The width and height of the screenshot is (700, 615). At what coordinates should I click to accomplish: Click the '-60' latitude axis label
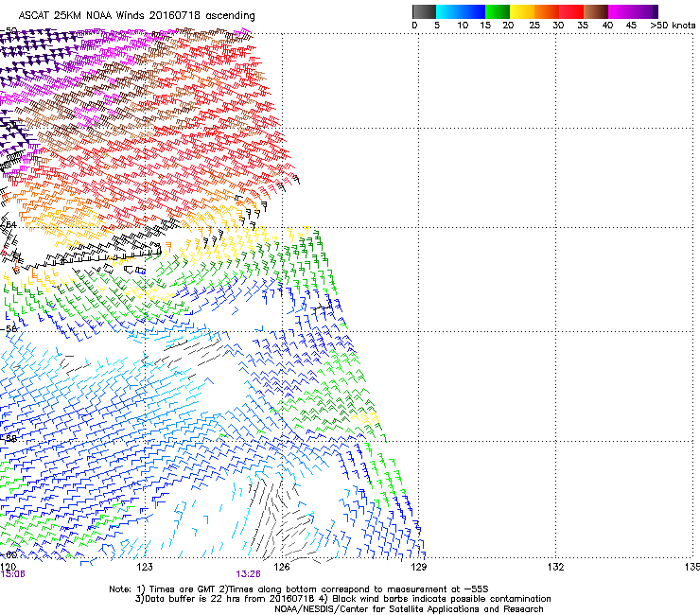9,555
